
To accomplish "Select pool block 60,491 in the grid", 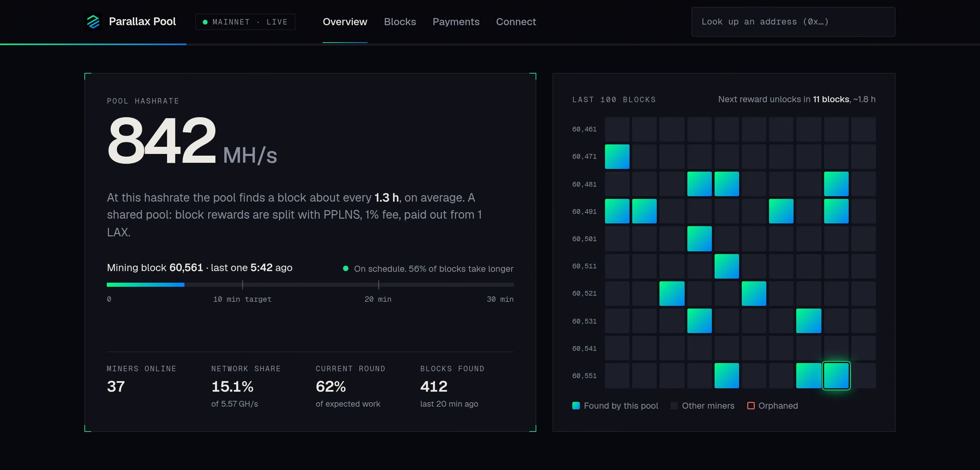I will [617, 211].
